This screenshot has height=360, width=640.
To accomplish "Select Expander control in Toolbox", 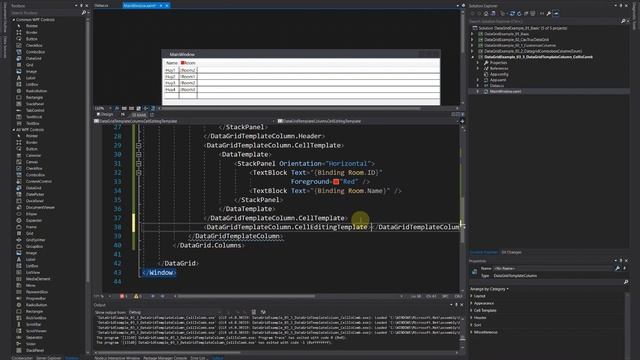I will 33,220.
